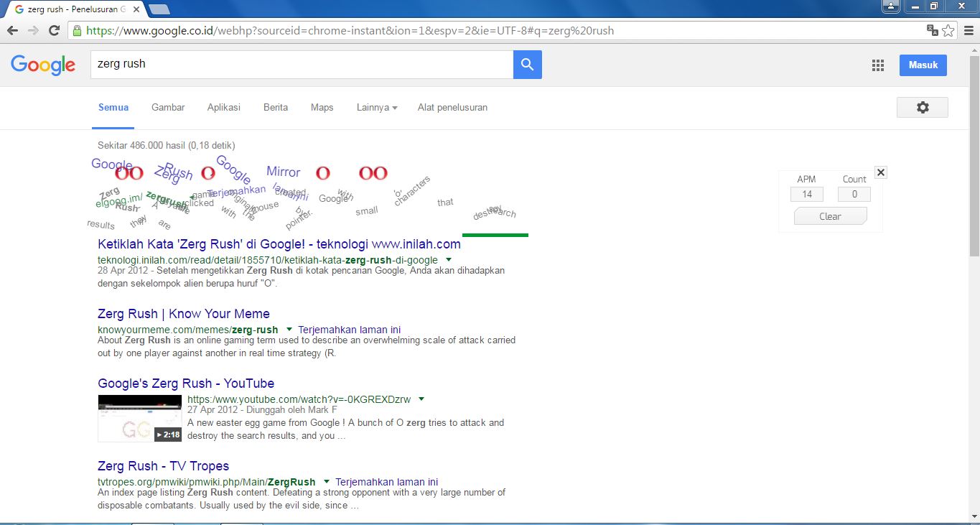Reload the page with refresh icon

54,31
